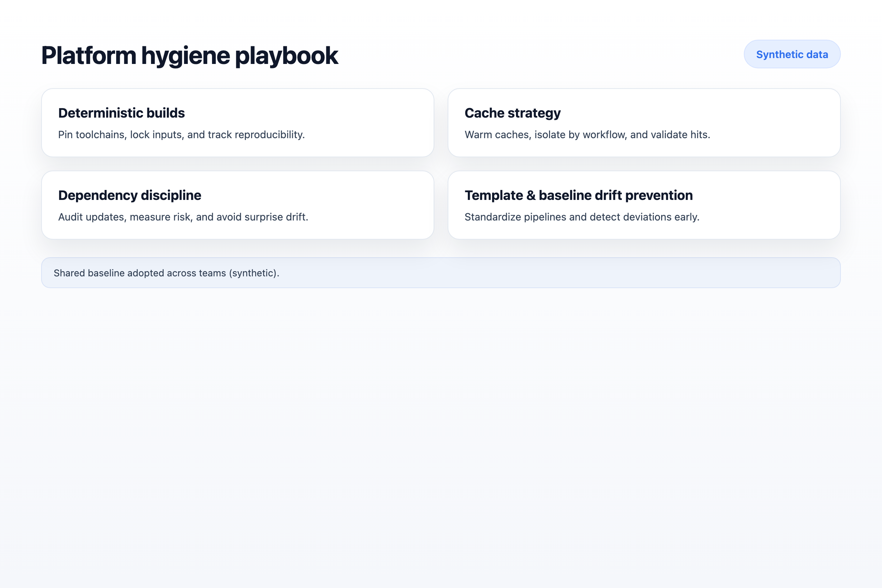Open the Deterministic builds card
The image size is (882, 588).
coord(238,122)
